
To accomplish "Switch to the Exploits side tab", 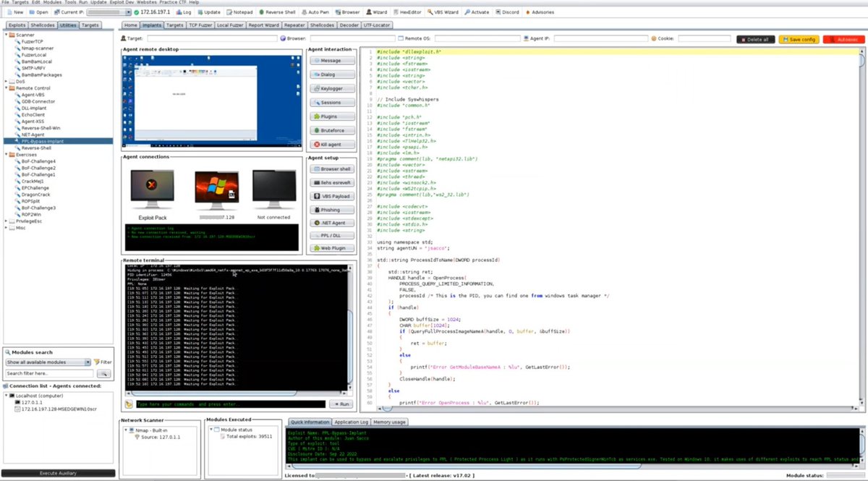I will tap(17, 25).
